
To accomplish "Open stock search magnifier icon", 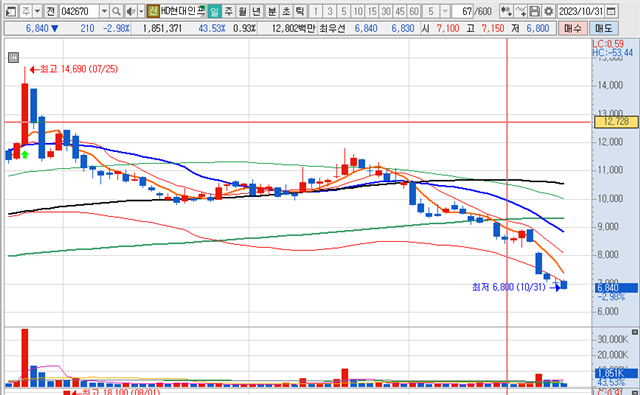I will tap(116, 11).
